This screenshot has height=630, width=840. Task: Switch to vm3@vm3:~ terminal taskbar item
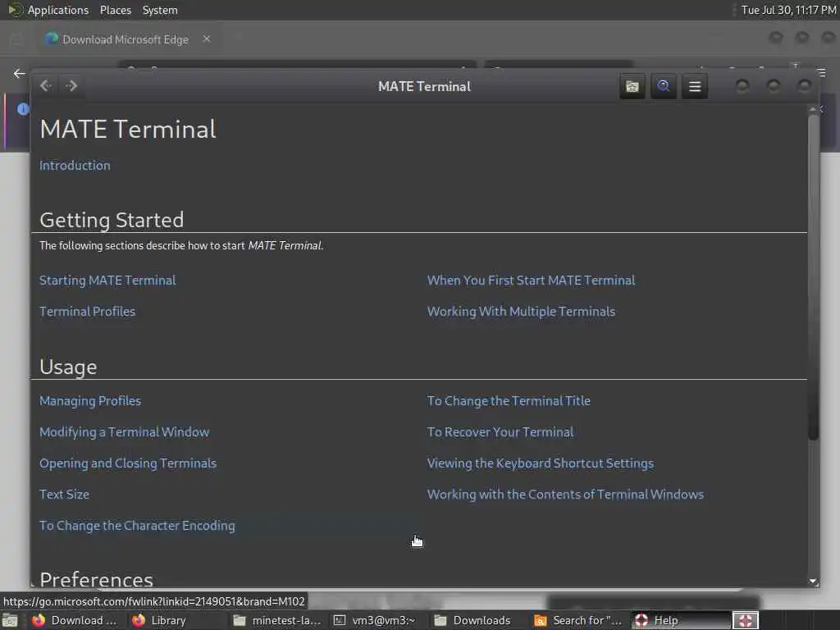[374, 620]
